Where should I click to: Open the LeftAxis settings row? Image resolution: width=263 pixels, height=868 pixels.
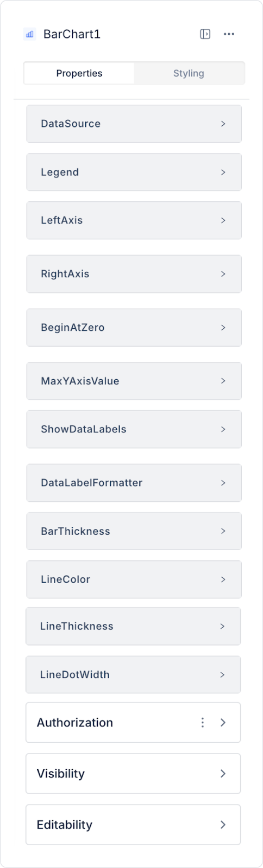click(134, 220)
